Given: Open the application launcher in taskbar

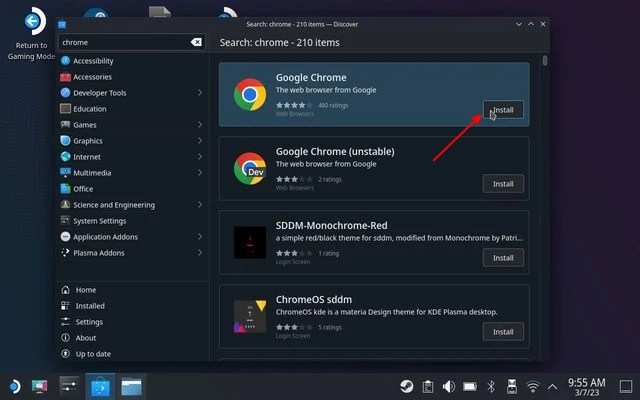Looking at the screenshot, I should coord(14,386).
